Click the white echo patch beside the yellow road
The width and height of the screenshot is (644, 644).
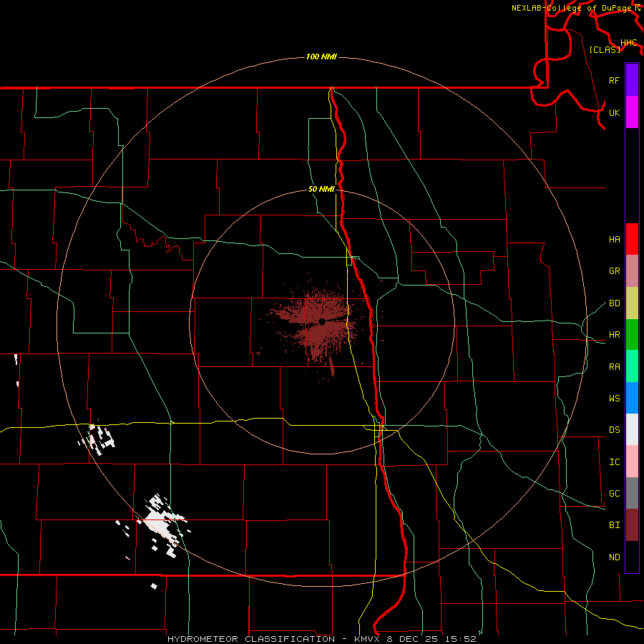(x=98, y=439)
